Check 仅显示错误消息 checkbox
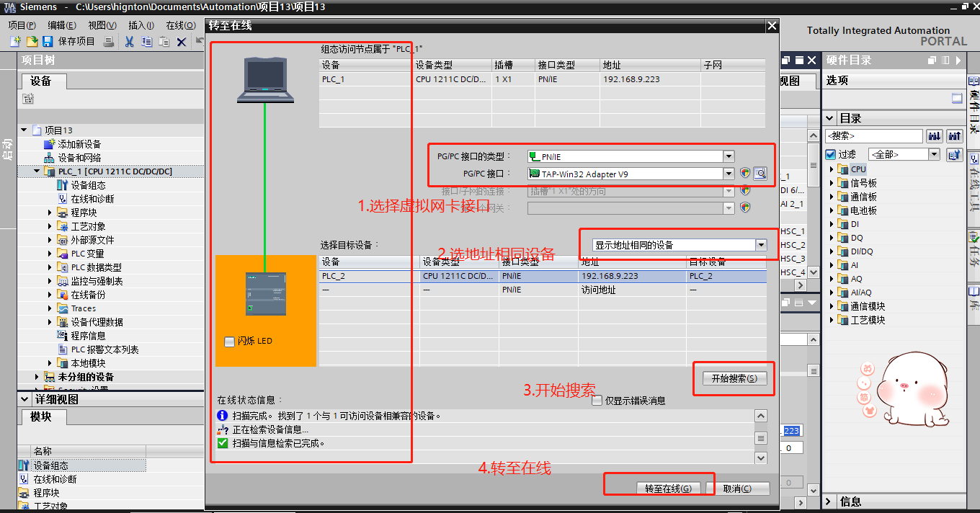Screen dimensions: 980x513 [x=597, y=401]
